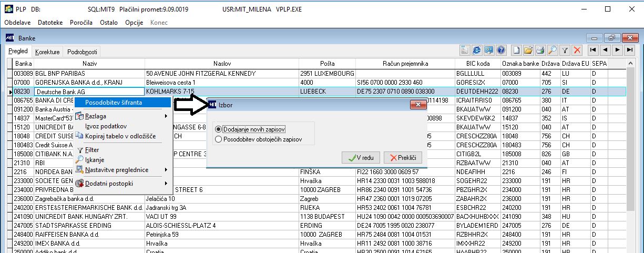644x253 pixels.
Task: Select 'Dodajanje novih zapisov' radio option
Action: point(251,129)
